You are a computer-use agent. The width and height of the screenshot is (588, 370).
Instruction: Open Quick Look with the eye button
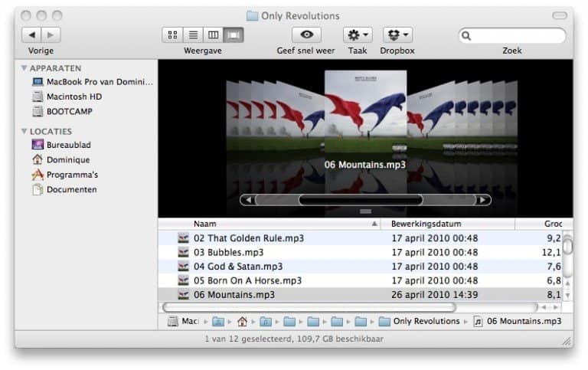click(x=306, y=35)
